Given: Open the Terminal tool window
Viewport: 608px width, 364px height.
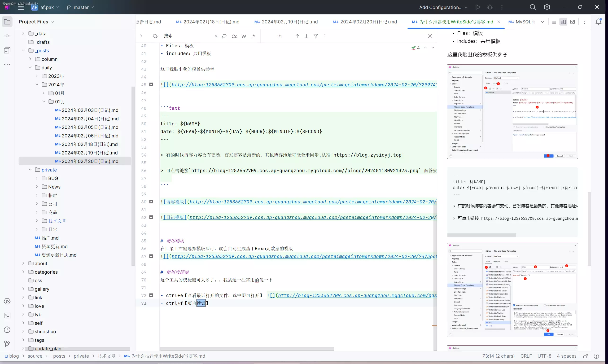Looking at the screenshot, I should point(7,316).
